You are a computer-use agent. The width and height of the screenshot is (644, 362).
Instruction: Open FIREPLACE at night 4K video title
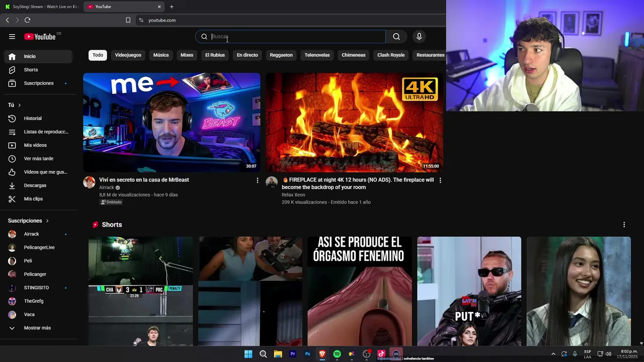[358, 184]
